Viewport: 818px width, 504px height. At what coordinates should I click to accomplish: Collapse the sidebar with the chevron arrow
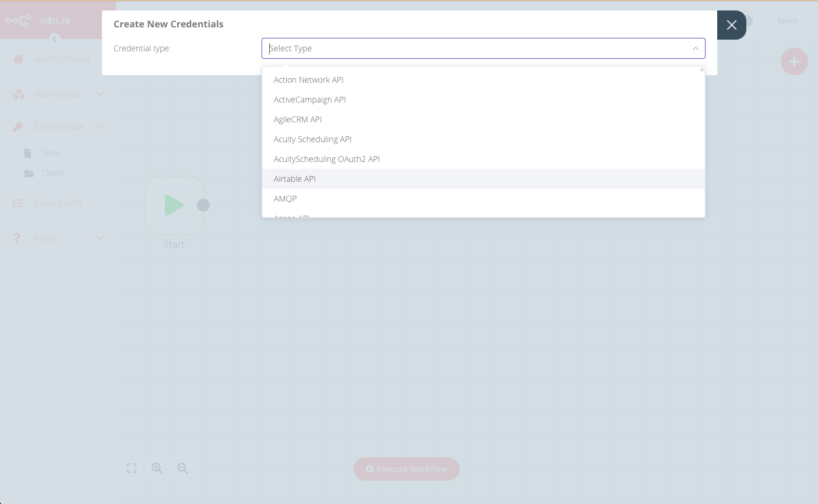tap(54, 38)
